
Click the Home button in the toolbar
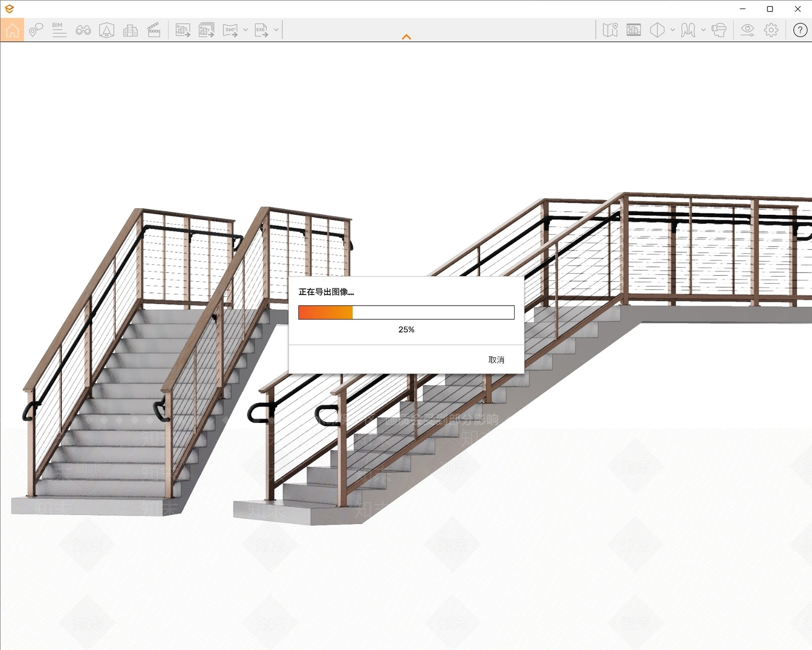pos(12,30)
